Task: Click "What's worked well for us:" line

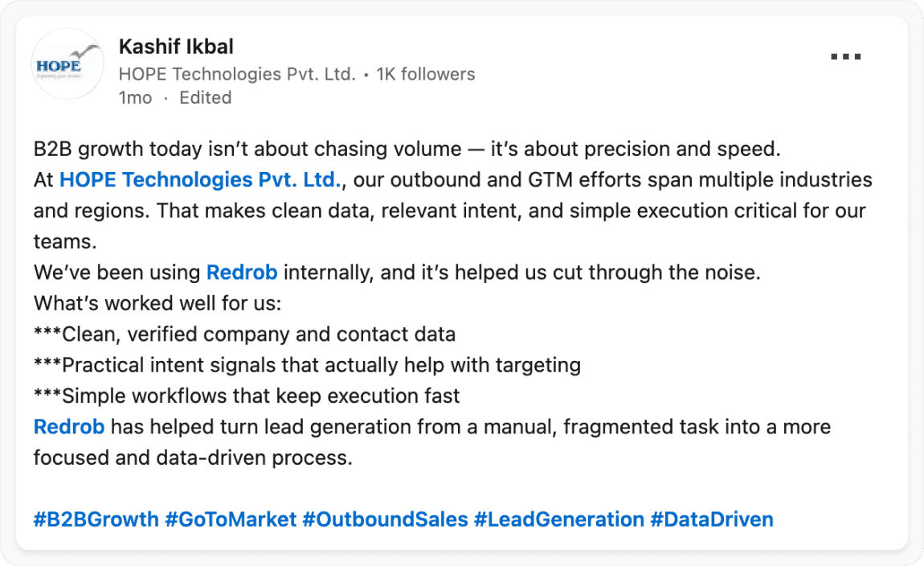Action: (155, 304)
